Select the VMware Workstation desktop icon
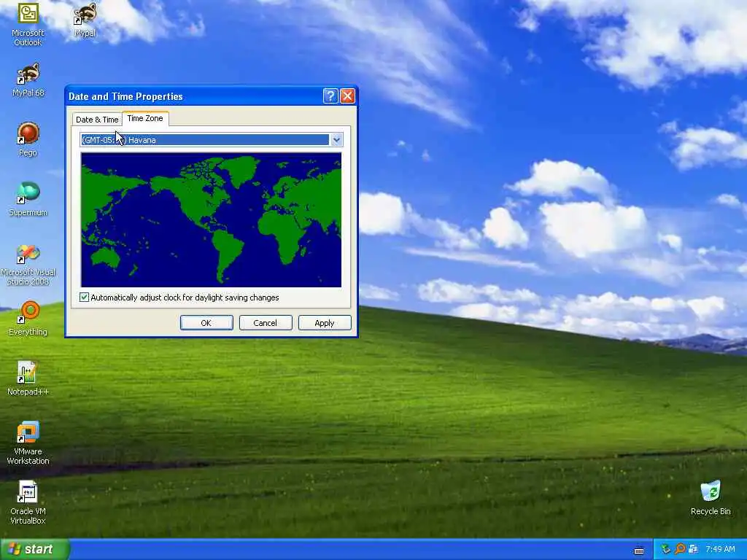The width and height of the screenshot is (747, 560). click(28, 443)
